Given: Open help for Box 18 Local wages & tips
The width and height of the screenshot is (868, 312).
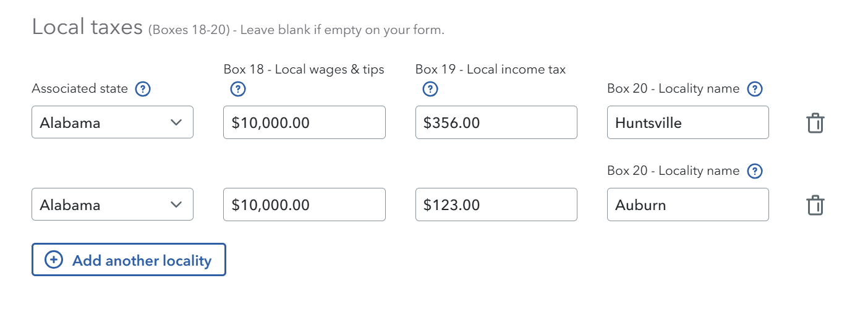Looking at the screenshot, I should tap(237, 89).
